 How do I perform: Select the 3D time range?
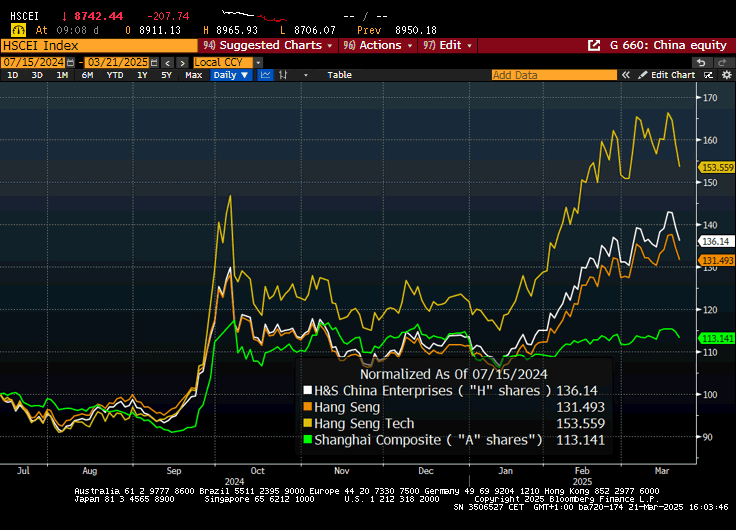click(37, 75)
